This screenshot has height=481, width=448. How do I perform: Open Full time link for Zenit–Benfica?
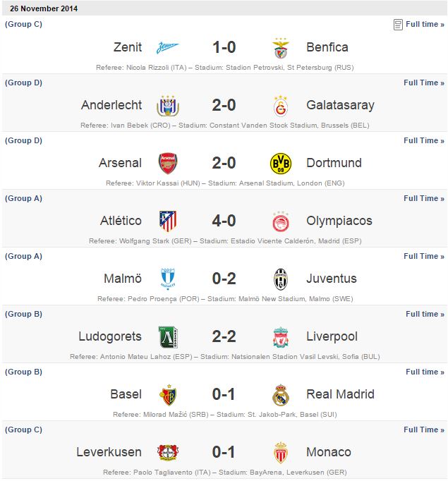tap(424, 25)
